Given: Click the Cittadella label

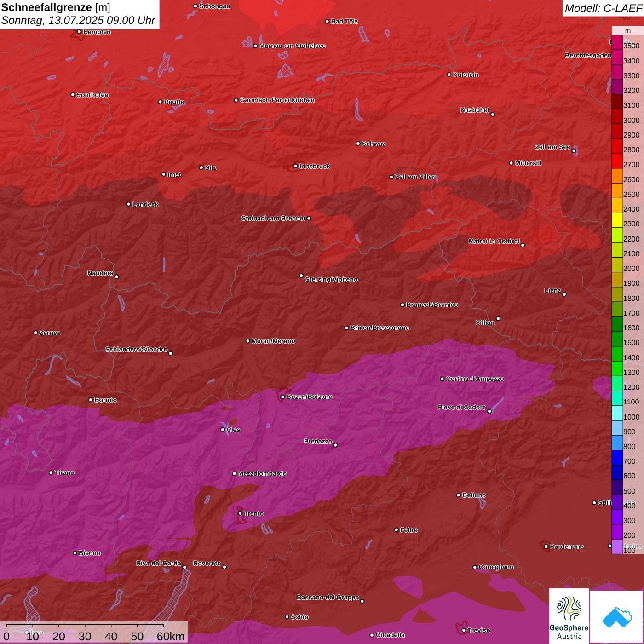Looking at the screenshot, I should pos(390,635).
